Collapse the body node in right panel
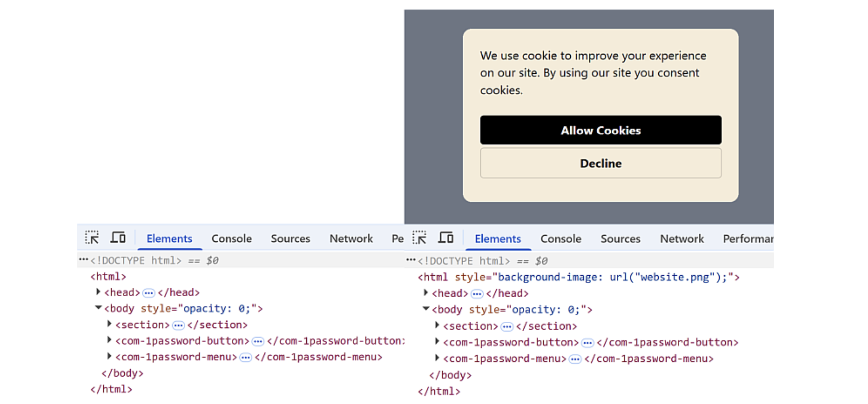The height and width of the screenshot is (404, 868). 426,309
